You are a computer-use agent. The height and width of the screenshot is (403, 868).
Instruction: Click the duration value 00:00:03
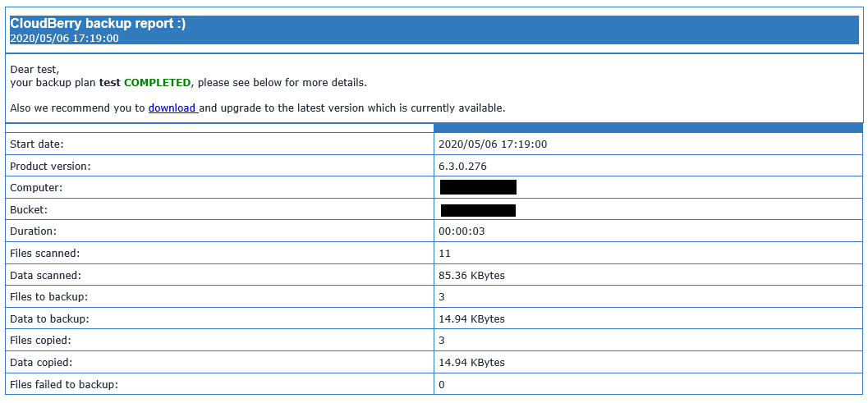[x=462, y=231]
